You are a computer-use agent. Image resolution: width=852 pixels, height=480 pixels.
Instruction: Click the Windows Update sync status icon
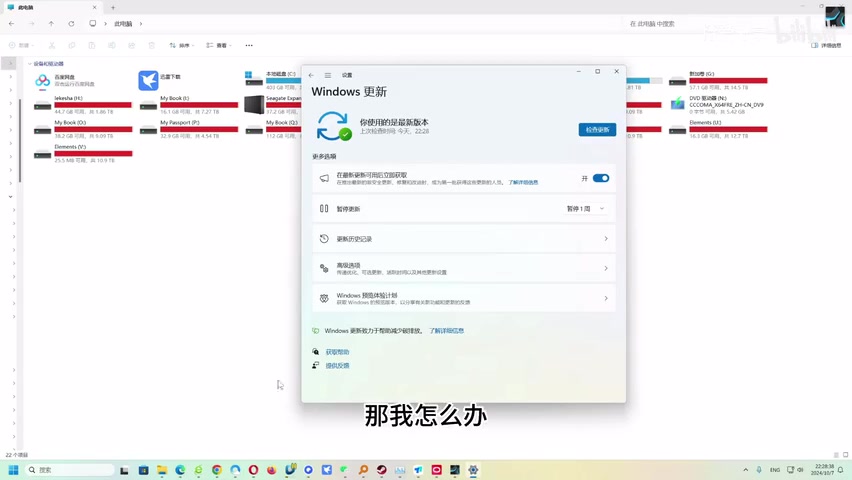tap(334, 126)
